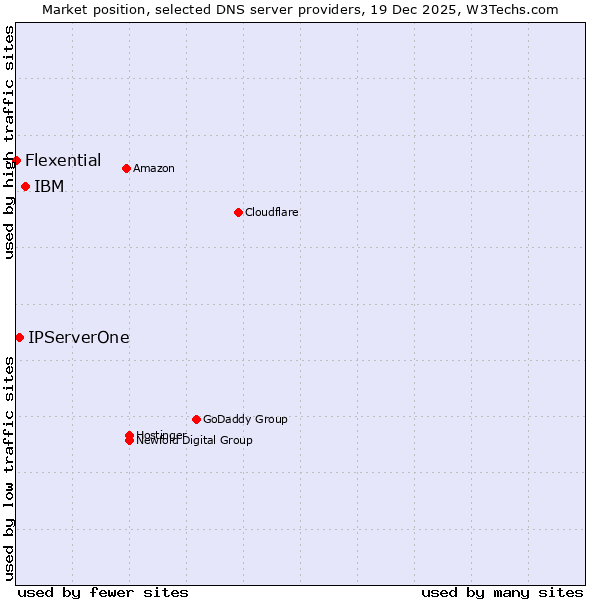Click the GoDaddy Group label
Screen dimensions: 600x600
point(245,419)
